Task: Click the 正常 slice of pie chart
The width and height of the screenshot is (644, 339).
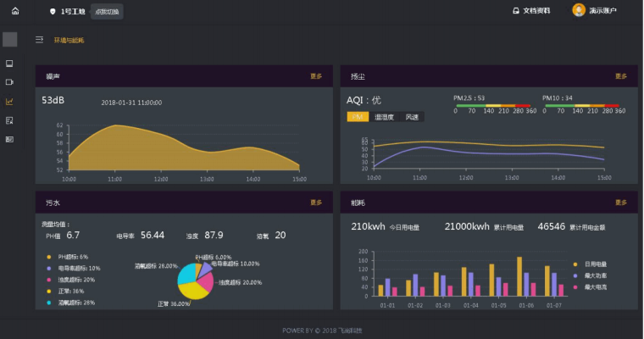Action: (x=190, y=289)
